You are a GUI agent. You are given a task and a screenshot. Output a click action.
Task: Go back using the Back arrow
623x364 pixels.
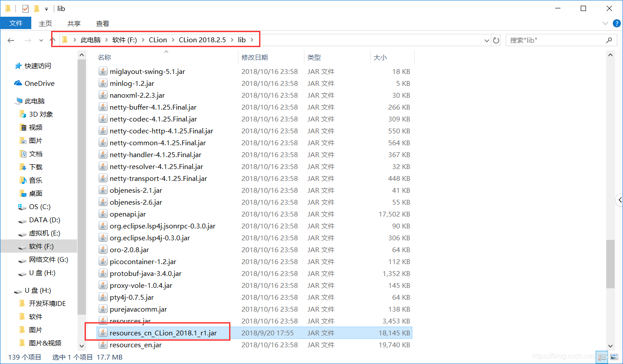coord(11,40)
